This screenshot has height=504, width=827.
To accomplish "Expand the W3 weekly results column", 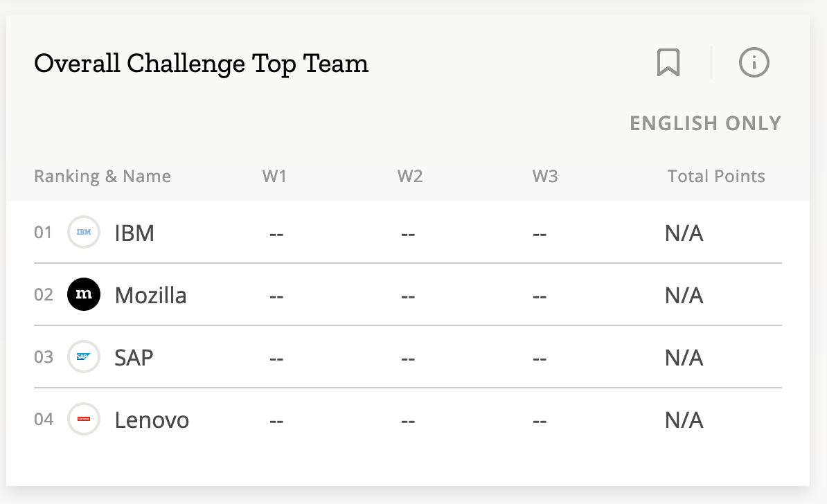I will pos(544,176).
